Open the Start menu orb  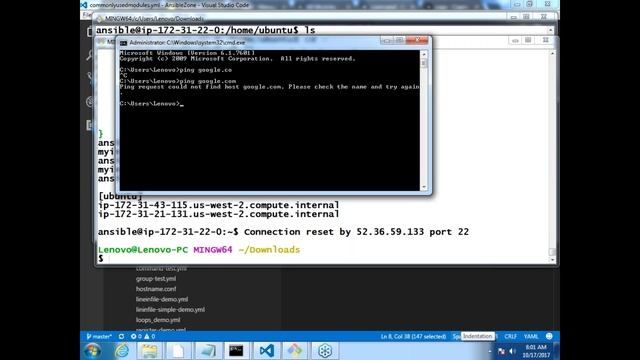(x=93, y=351)
